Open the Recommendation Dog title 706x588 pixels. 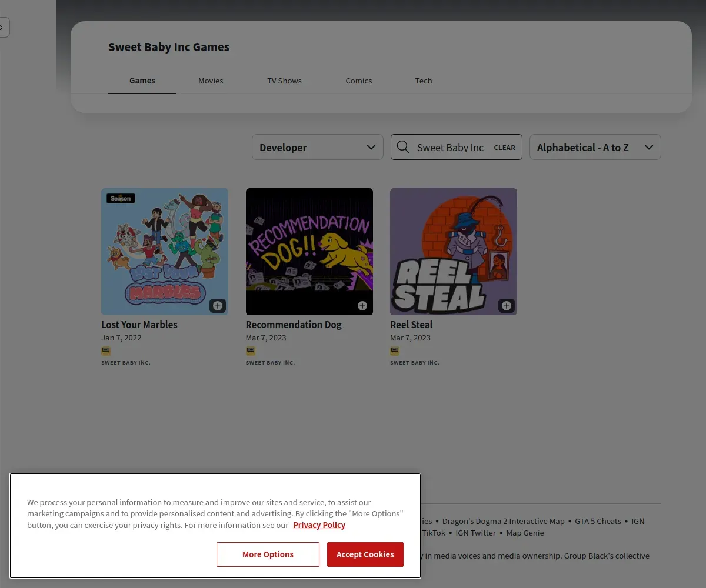pyautogui.click(x=294, y=325)
